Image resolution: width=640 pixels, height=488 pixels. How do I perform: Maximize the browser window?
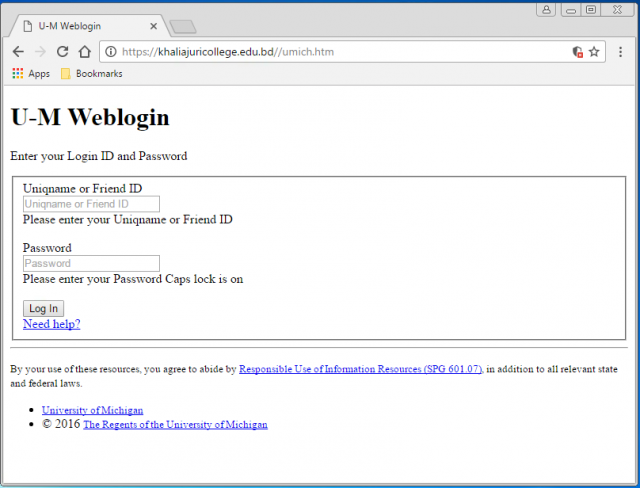591,9
